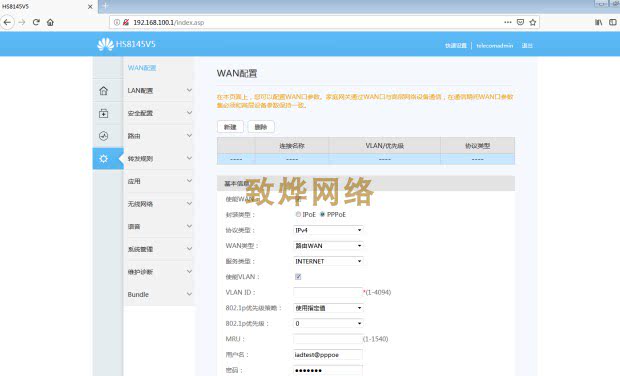The height and width of the screenshot is (376, 620).
Task: Click the 删除 button
Action: click(261, 127)
